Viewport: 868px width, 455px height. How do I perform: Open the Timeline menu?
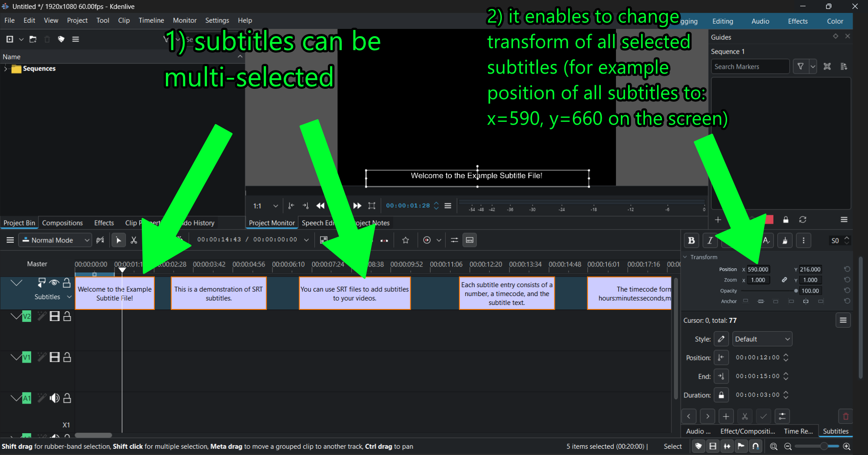coord(151,21)
